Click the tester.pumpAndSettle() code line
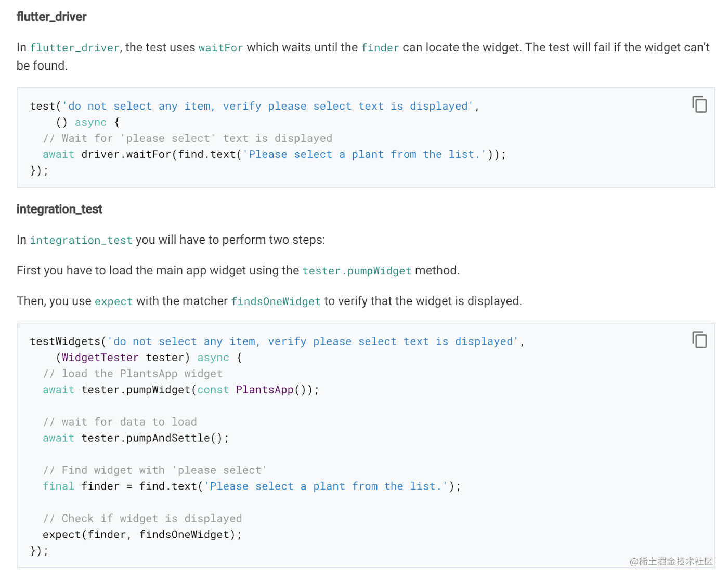Viewport: 728px width, 581px height. pos(136,438)
